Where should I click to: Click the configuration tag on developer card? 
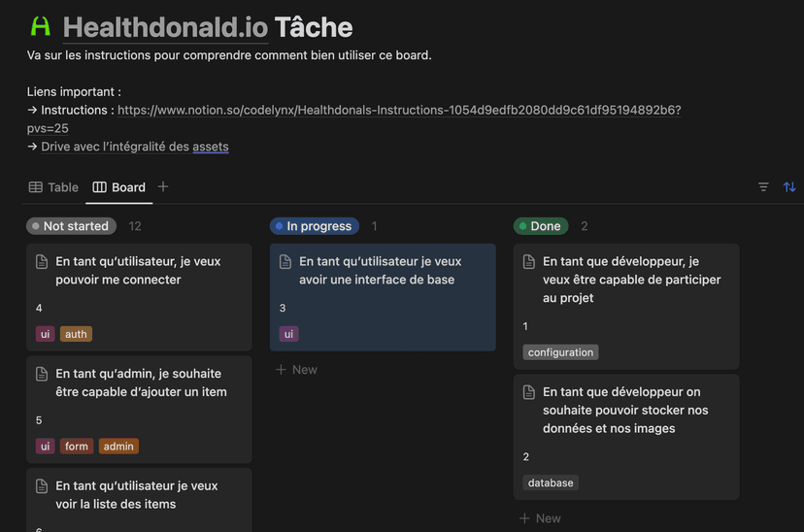(560, 352)
